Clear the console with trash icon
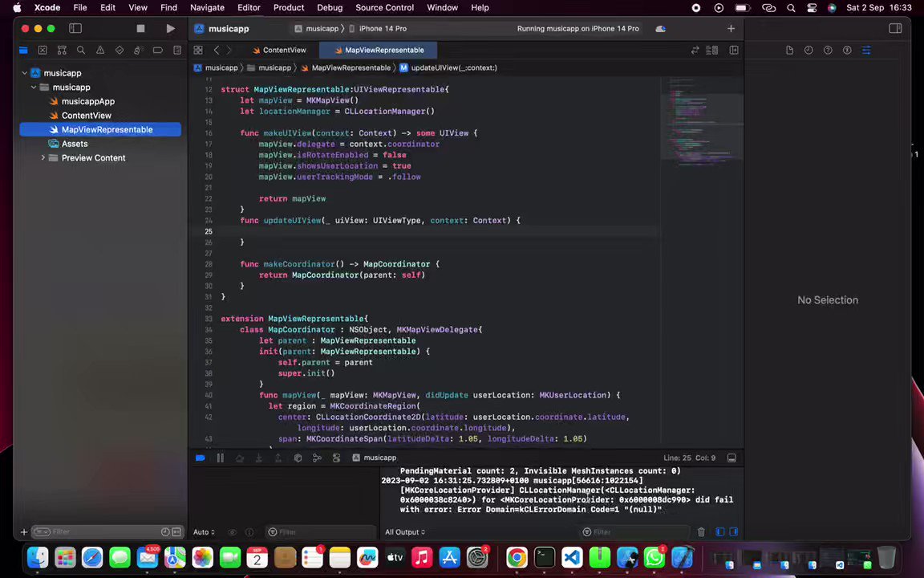This screenshot has height=578, width=924. point(701,532)
